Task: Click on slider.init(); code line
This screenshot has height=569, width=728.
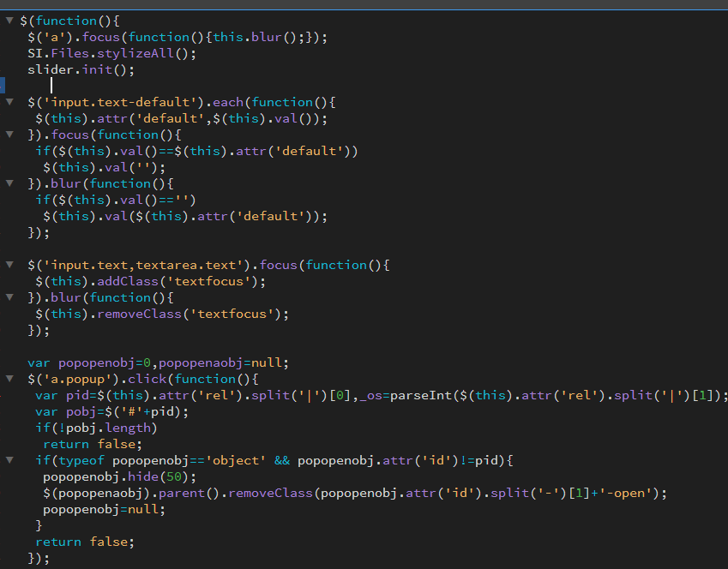Action: 81,69
